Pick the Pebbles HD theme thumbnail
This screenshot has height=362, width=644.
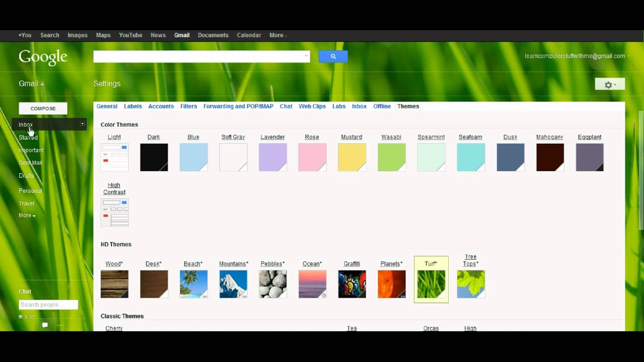[273, 284]
